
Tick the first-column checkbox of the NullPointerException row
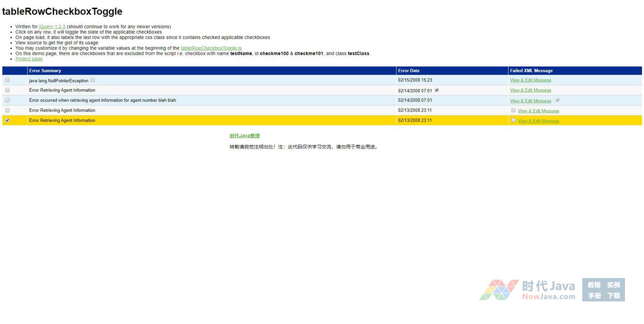click(x=7, y=80)
